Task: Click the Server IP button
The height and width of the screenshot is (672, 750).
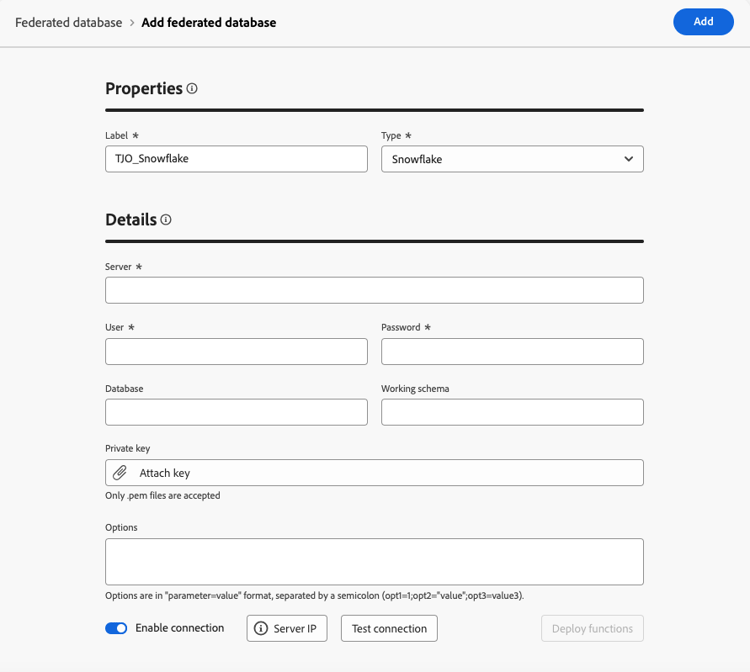Action: 287,629
